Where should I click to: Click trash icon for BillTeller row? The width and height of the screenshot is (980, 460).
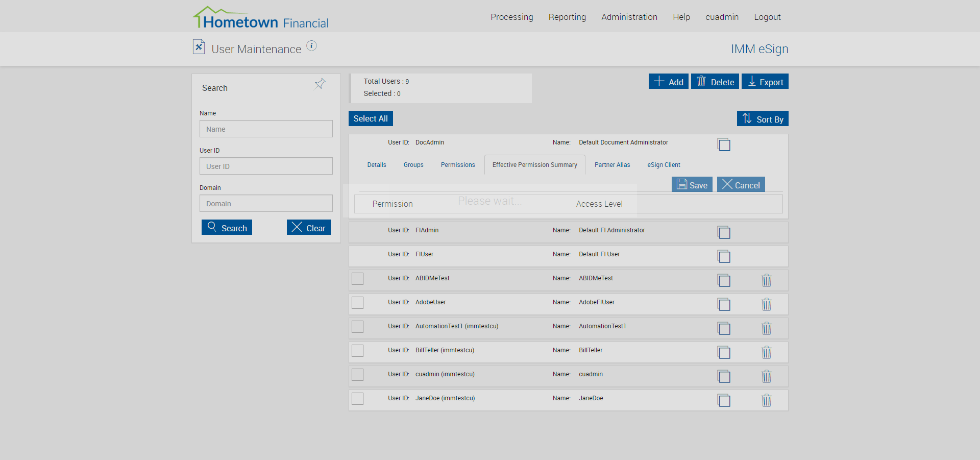click(766, 352)
